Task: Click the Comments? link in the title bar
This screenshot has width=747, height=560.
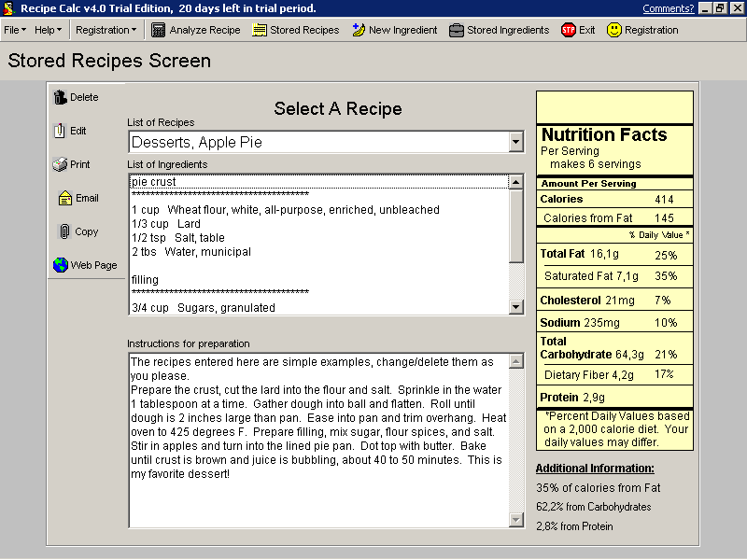Action: 668,8
